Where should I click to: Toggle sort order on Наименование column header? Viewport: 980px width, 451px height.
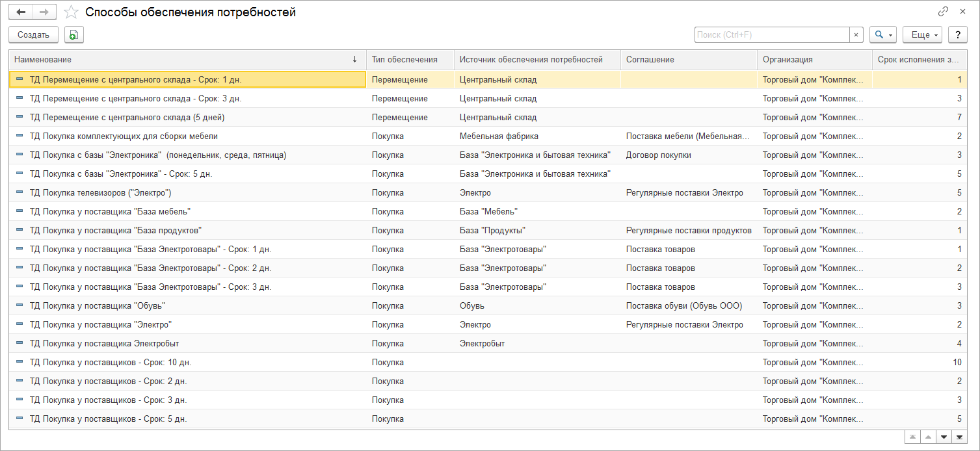(182, 59)
